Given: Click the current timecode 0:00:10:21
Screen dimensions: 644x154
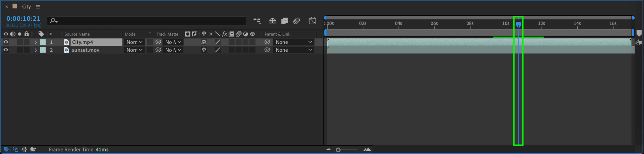Looking at the screenshot, I should (23, 19).
